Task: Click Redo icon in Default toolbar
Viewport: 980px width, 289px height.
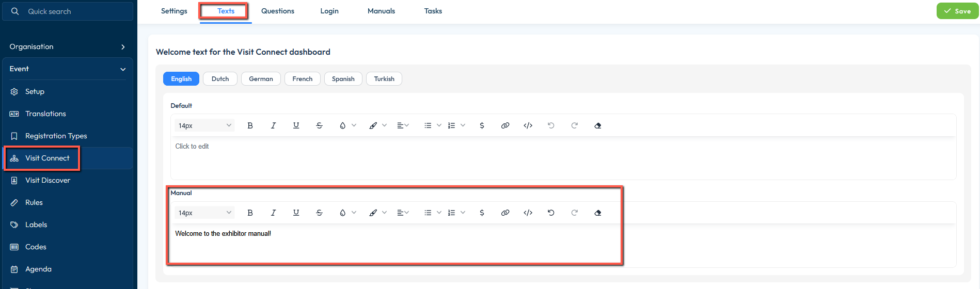Action: click(x=574, y=125)
